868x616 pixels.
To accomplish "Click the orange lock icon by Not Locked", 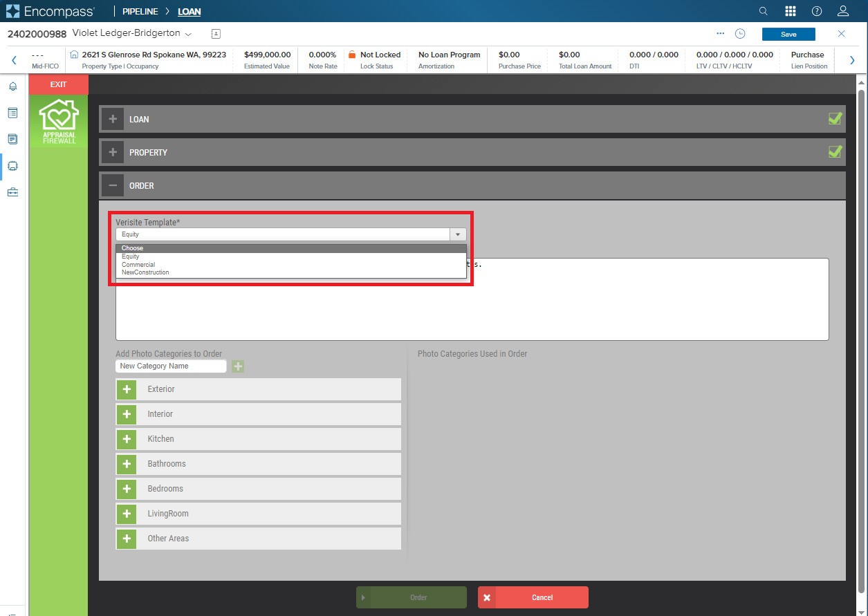I will [352, 55].
